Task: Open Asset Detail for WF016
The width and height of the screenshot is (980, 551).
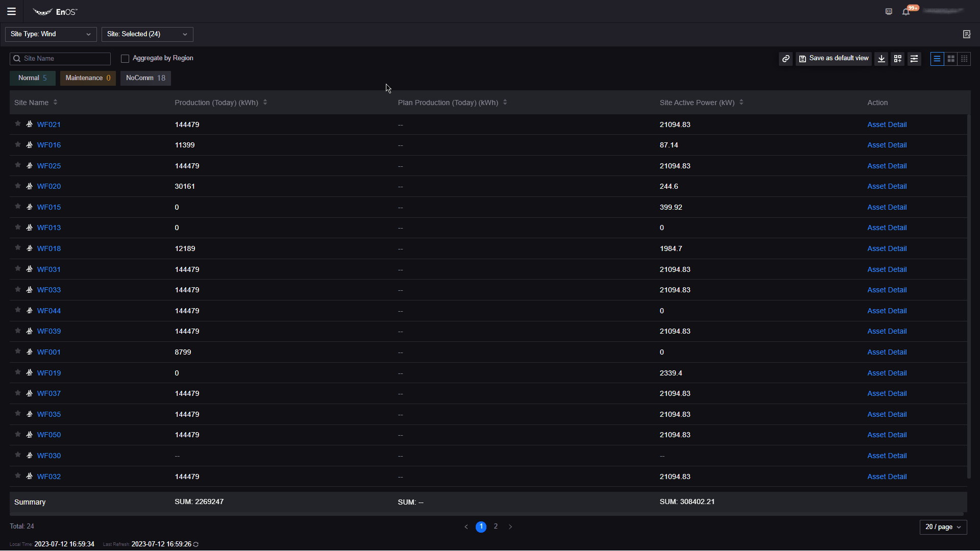Action: 887,145
